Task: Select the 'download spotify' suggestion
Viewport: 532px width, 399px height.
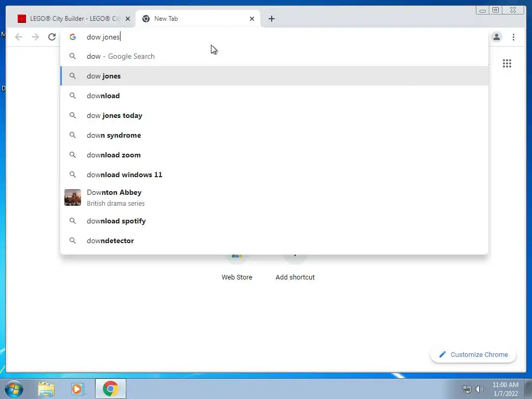Action: tap(274, 221)
